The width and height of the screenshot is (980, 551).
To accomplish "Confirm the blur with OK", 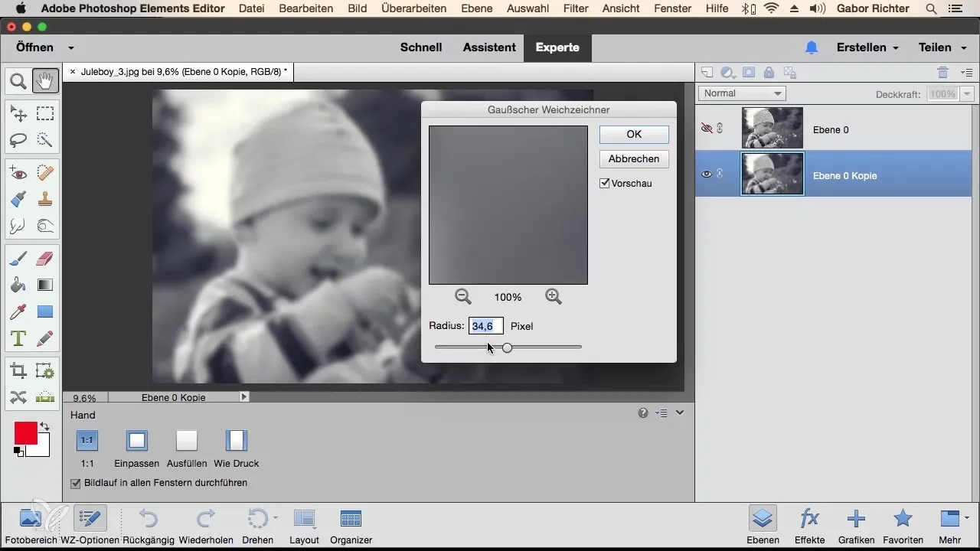I will (x=634, y=134).
